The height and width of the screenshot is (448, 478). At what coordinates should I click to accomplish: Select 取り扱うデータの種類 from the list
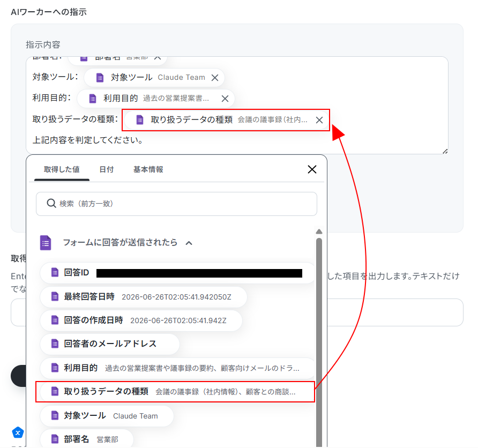coord(175,392)
